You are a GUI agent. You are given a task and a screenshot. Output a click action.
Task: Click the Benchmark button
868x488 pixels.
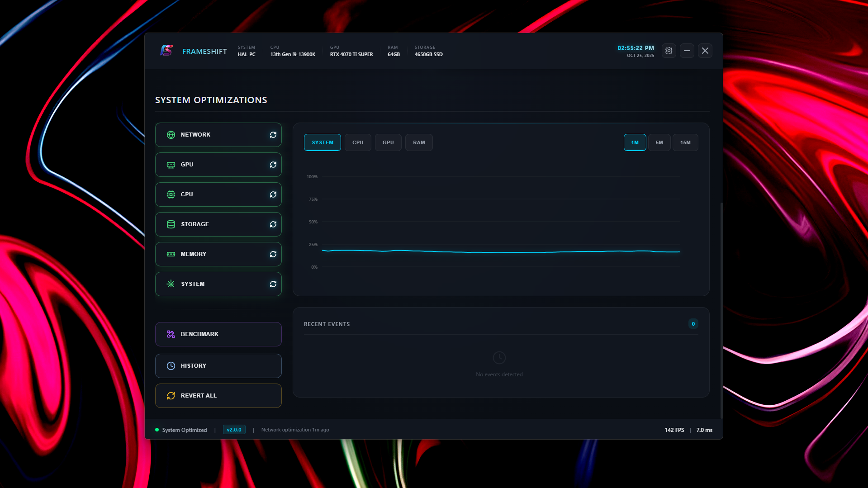(x=218, y=334)
